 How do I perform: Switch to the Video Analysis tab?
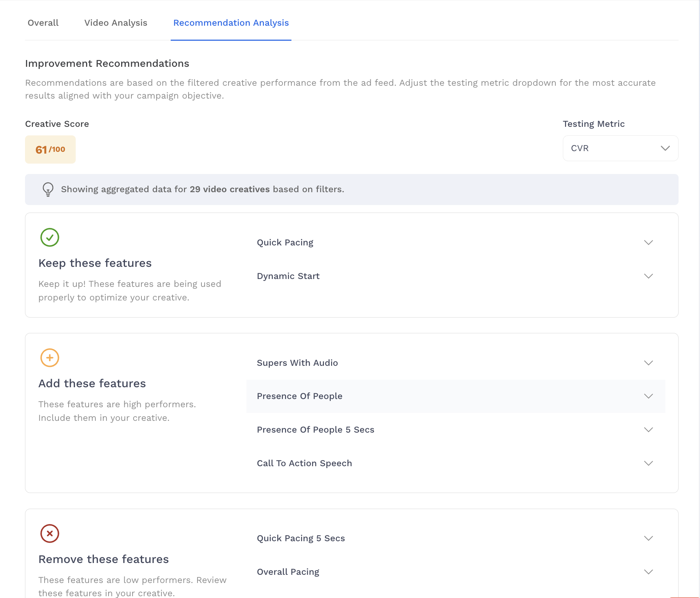click(116, 23)
